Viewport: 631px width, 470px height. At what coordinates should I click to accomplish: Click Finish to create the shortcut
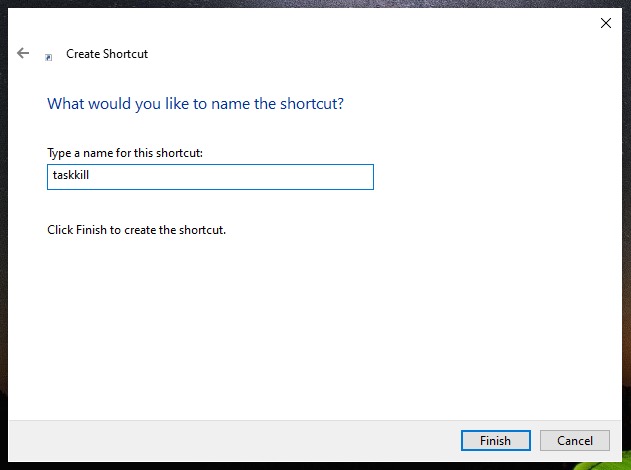(x=495, y=441)
